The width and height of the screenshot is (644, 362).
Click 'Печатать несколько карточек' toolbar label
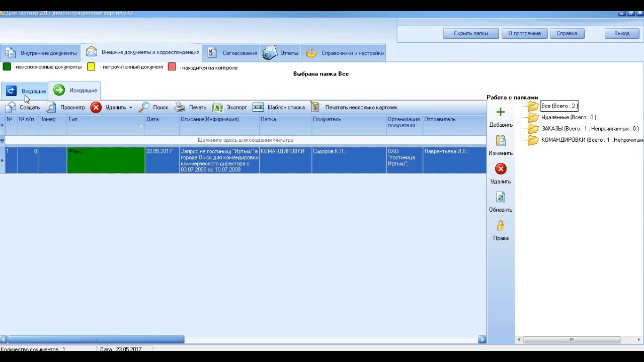361,108
